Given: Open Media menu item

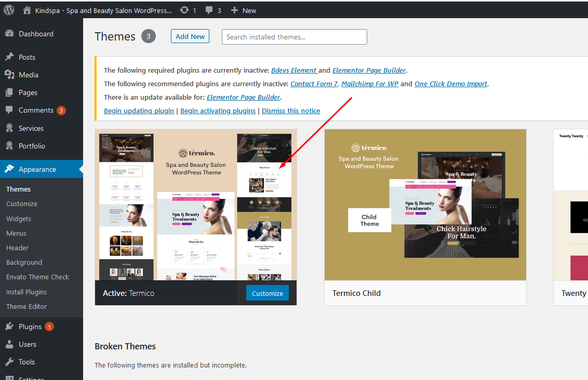Looking at the screenshot, I should [29, 75].
